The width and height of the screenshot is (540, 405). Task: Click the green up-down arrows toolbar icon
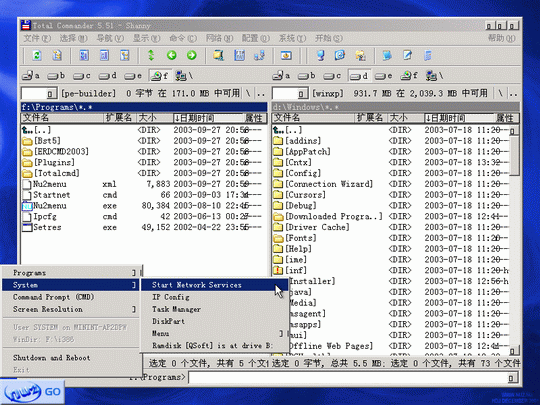click(x=151, y=55)
